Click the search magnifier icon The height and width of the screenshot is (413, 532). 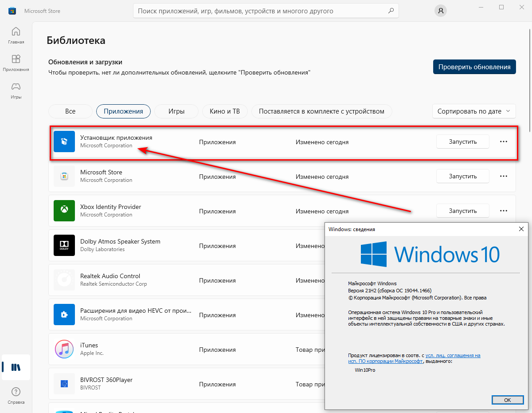(x=391, y=11)
